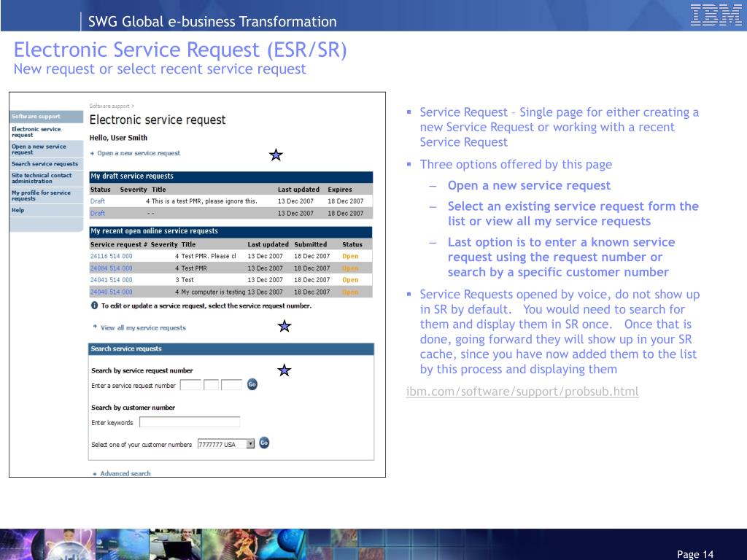Click the Enter keywords text field

[190, 422]
